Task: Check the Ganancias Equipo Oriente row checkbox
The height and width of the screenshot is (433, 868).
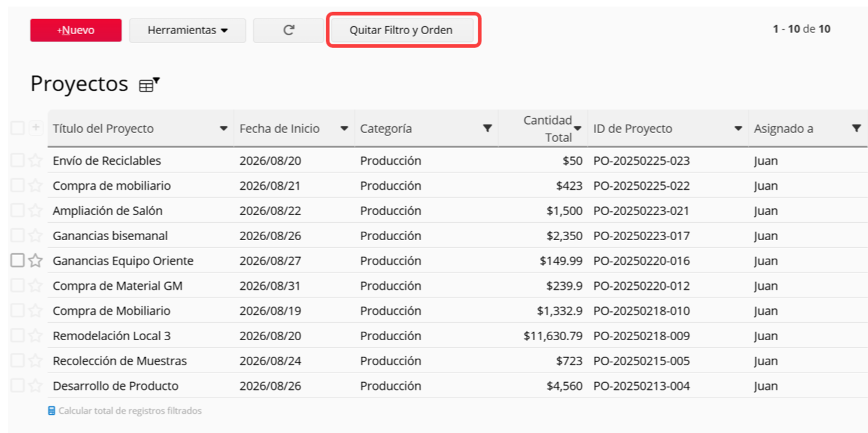Action: pos(17,261)
